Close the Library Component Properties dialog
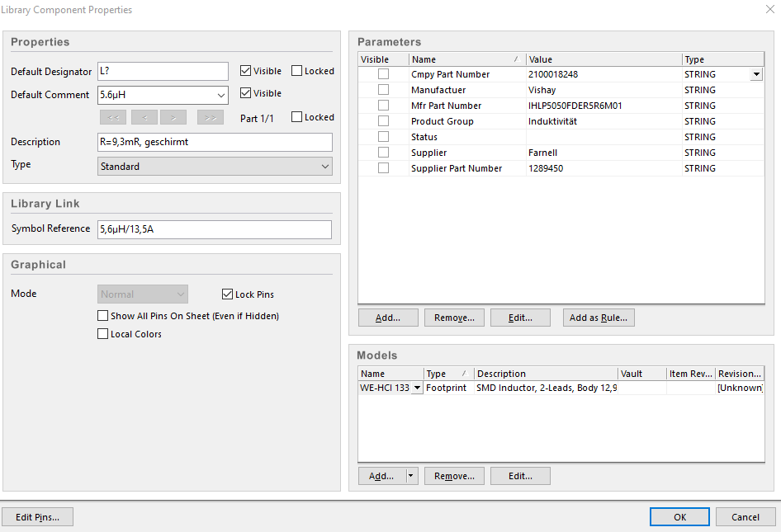Viewport: 781px width, 532px height. point(770,9)
